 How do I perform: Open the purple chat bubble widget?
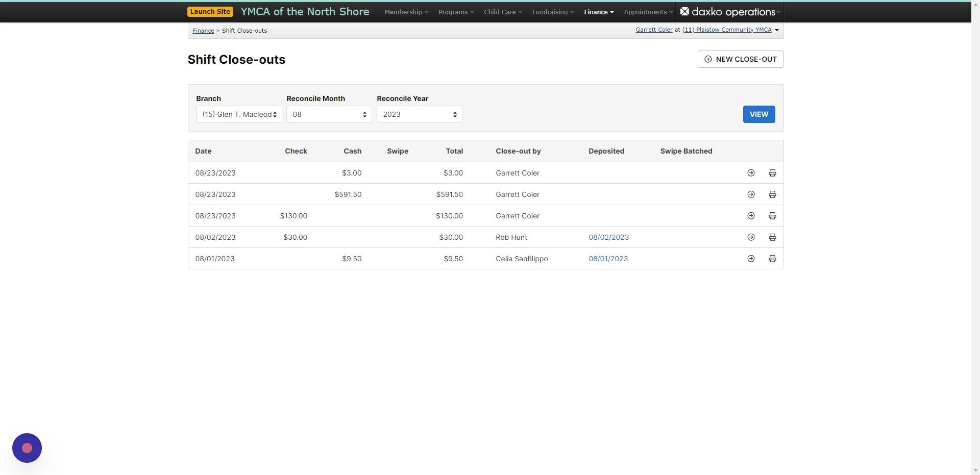[27, 448]
